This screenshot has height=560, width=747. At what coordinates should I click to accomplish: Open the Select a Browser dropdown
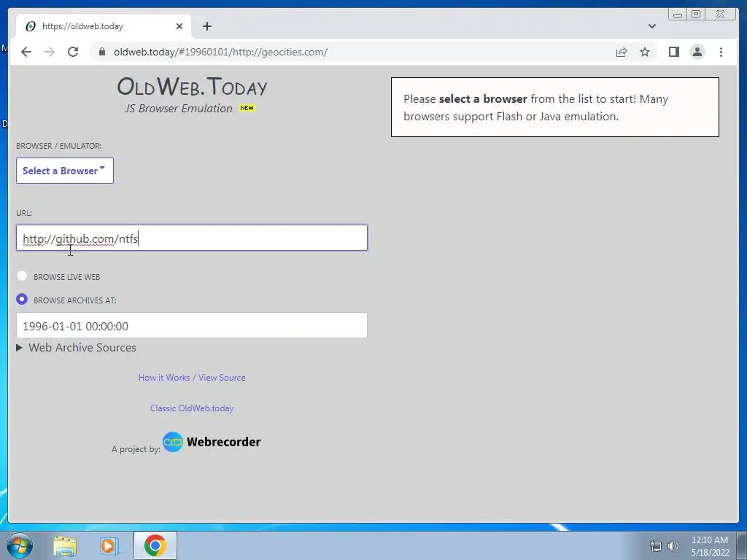click(x=65, y=171)
